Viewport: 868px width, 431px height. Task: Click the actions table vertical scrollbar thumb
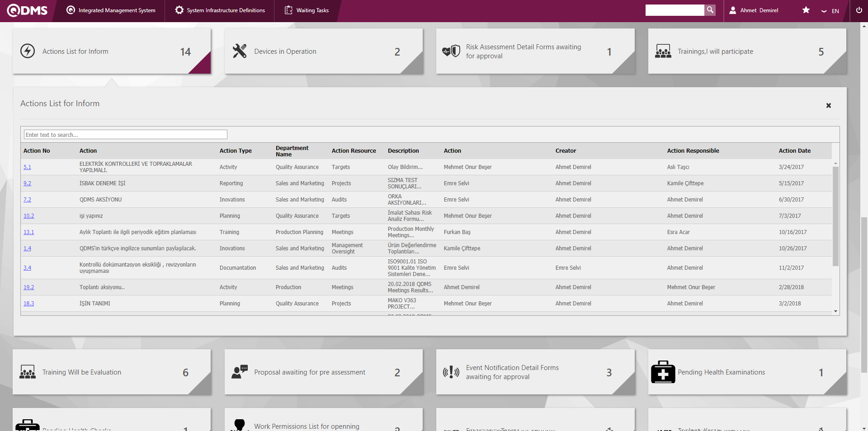coord(836,216)
